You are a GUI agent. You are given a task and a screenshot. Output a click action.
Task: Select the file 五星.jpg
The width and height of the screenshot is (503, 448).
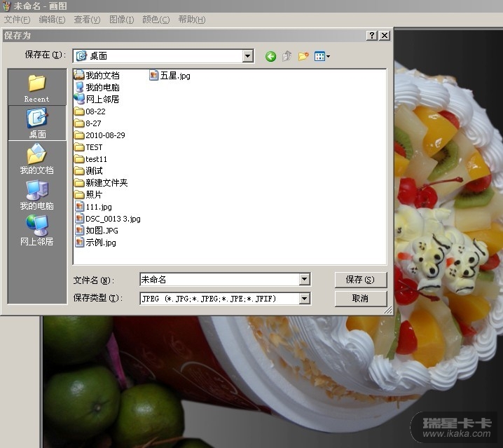coord(170,76)
